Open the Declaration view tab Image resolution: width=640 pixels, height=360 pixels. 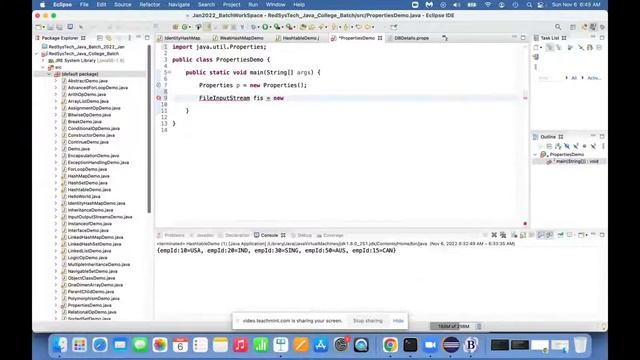[x=237, y=236]
